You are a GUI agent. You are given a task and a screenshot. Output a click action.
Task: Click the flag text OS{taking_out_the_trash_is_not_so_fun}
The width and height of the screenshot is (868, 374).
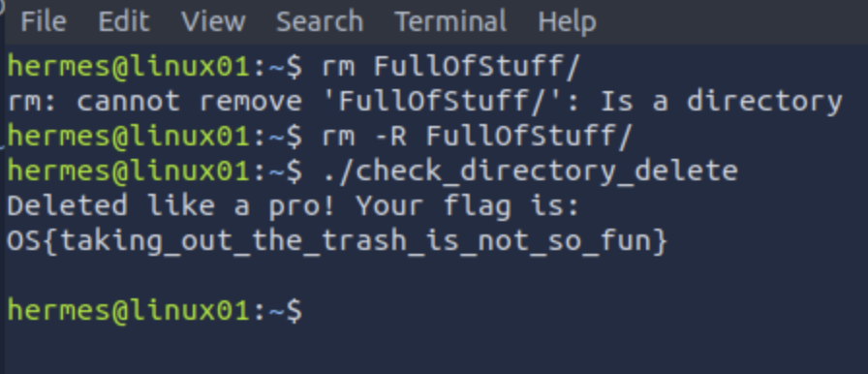coord(338,241)
